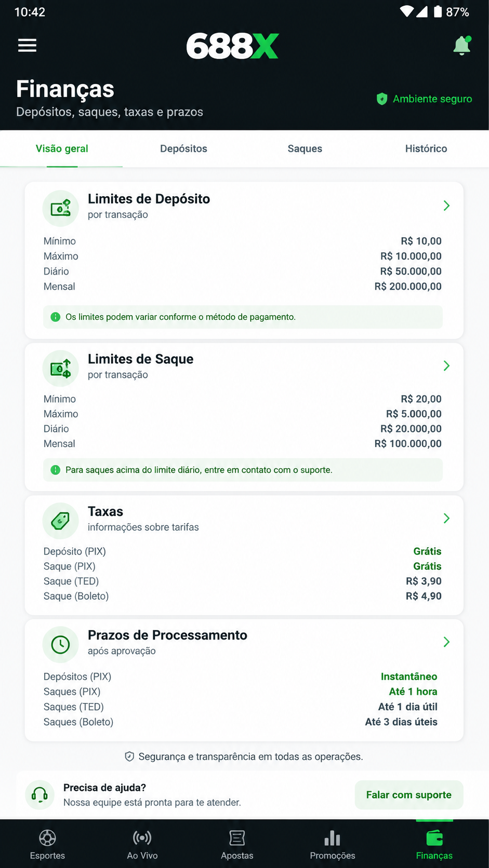Open the Histórico tab

[426, 148]
